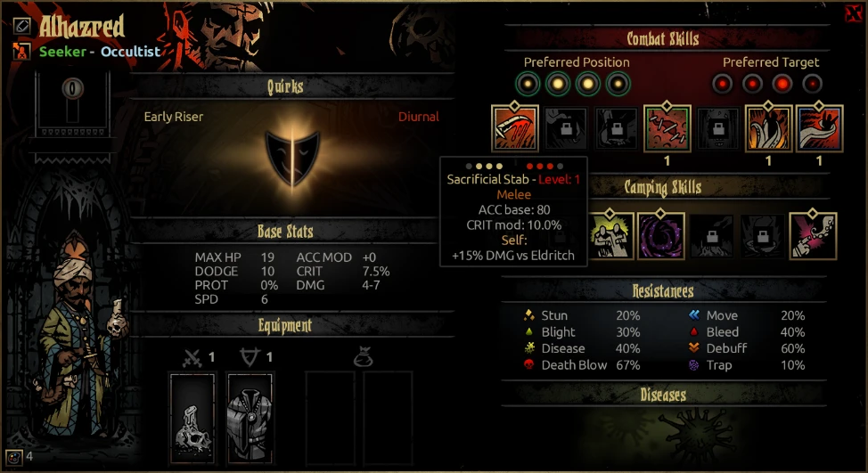Click the Diurnal negative quirk
868x473 pixels.
tap(419, 117)
